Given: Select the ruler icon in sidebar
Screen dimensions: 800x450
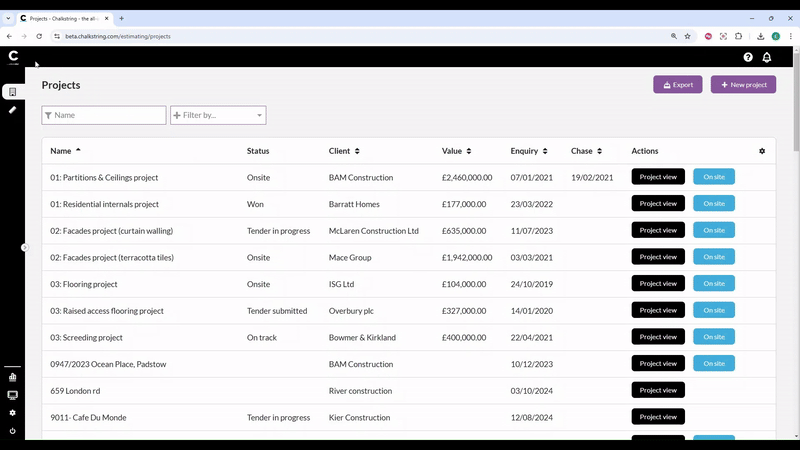Looking at the screenshot, I should tap(12, 110).
